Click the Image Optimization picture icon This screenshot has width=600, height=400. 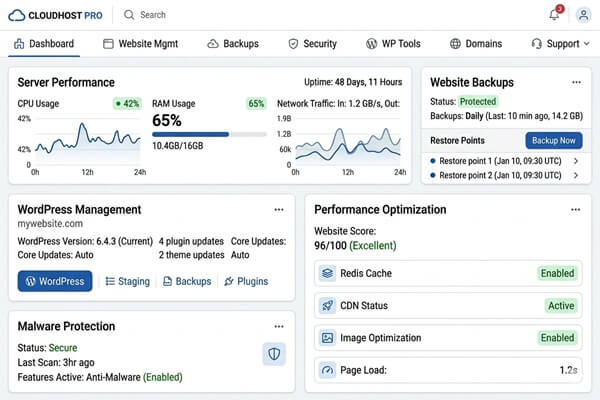[327, 338]
